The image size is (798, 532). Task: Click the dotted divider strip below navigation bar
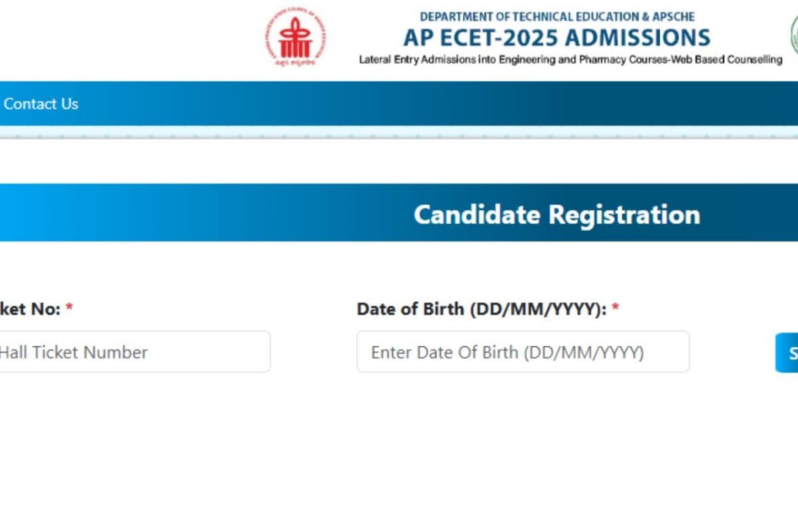tap(399, 134)
